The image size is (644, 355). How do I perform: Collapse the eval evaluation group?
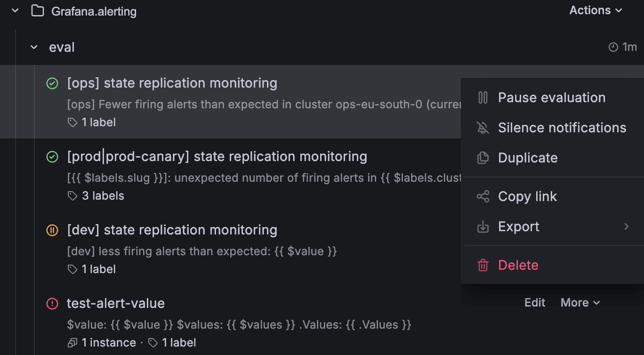(33, 47)
